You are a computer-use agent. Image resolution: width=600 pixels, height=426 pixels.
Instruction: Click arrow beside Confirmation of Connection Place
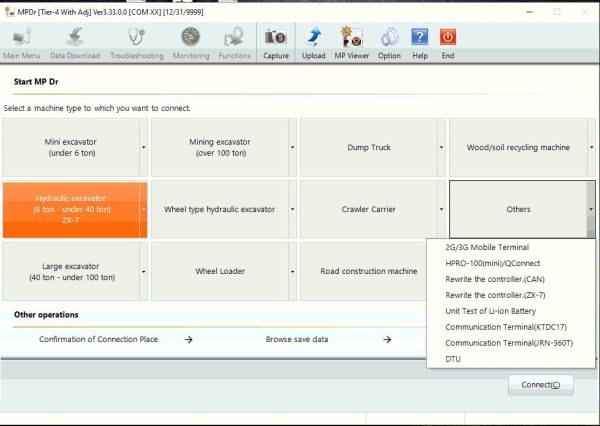tap(189, 339)
